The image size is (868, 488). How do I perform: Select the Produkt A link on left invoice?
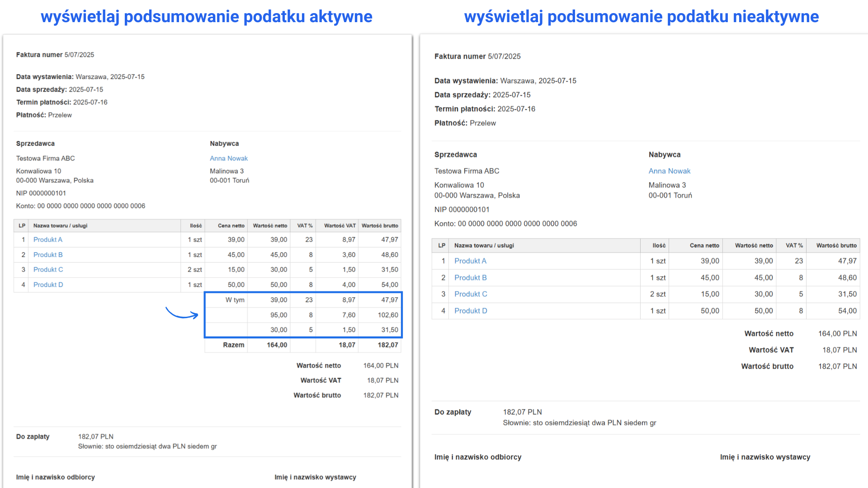coord(48,239)
